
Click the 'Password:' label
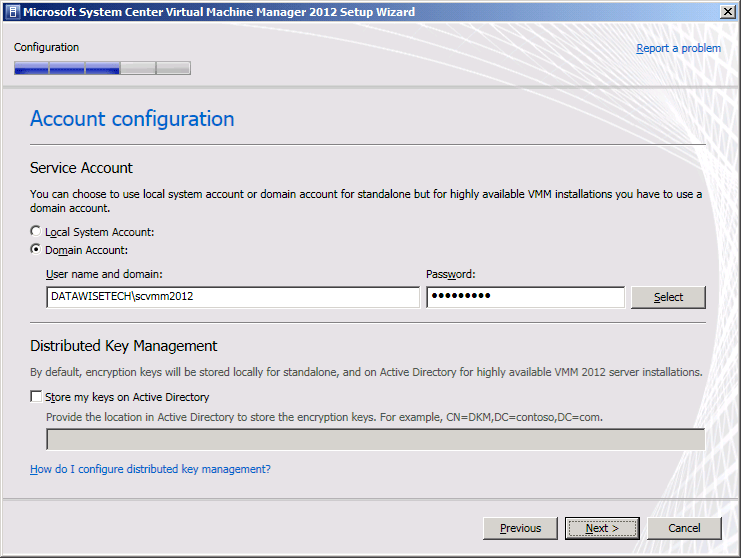pyautogui.click(x=451, y=274)
